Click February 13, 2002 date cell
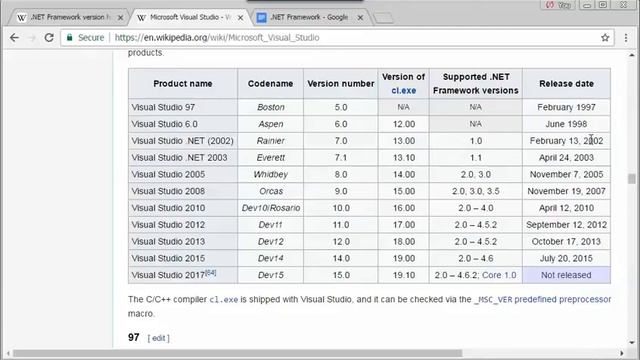 pyautogui.click(x=567, y=141)
